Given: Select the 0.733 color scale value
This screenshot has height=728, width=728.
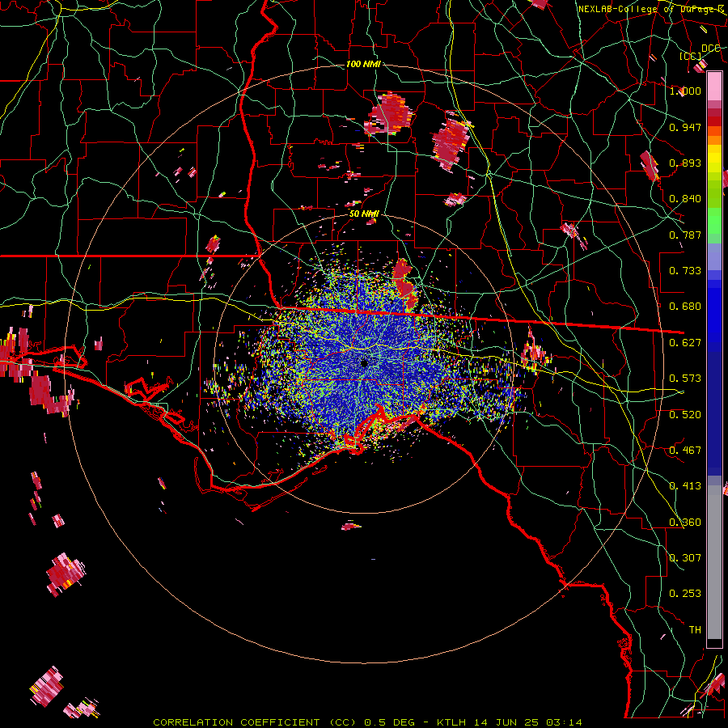Looking at the screenshot, I should coord(685,271).
